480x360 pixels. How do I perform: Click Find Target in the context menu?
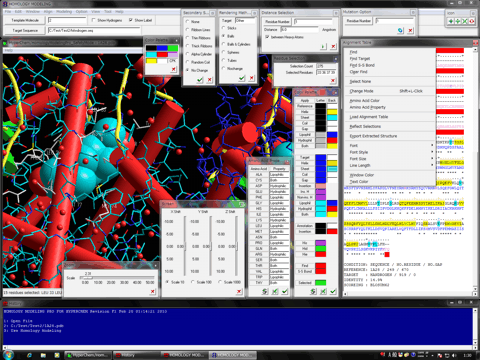pyautogui.click(x=390, y=59)
